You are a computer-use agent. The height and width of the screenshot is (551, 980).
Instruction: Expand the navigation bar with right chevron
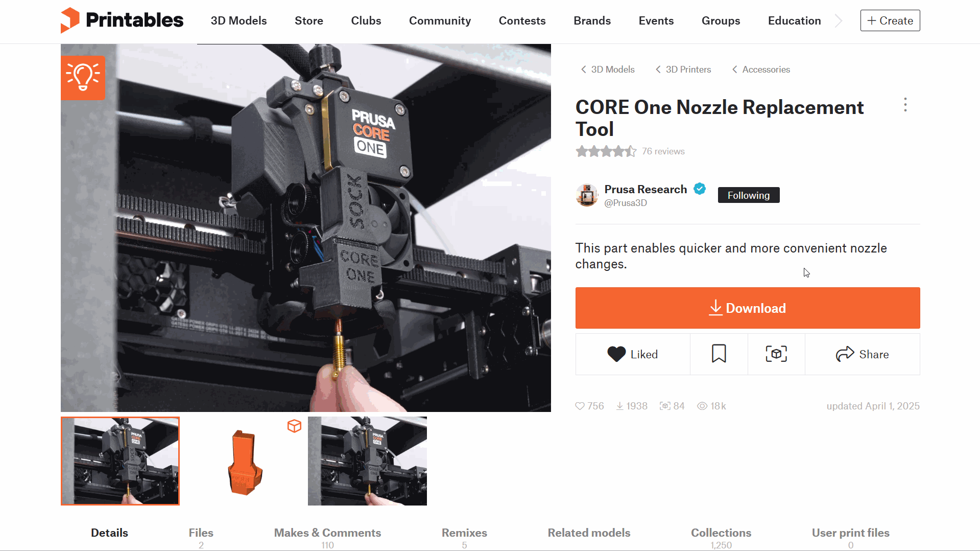tap(838, 21)
